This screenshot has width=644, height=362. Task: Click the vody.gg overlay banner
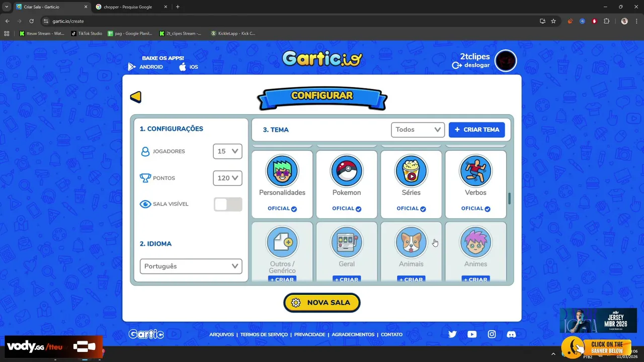tap(53, 347)
